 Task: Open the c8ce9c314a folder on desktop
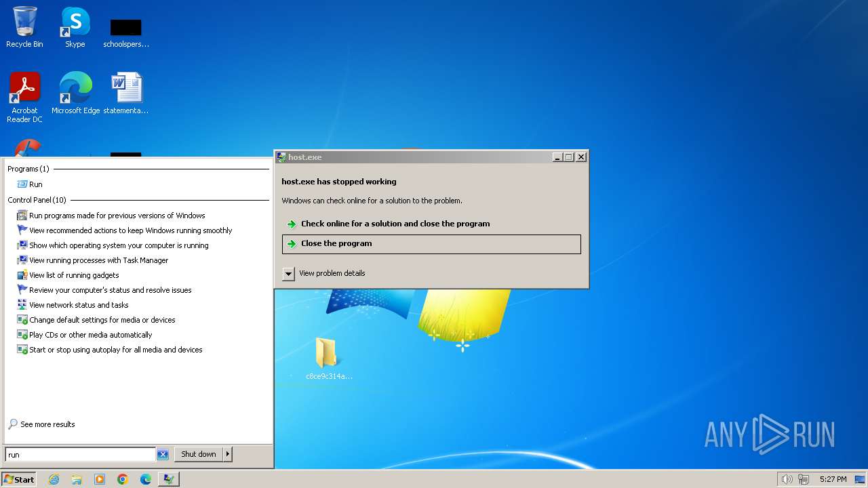pos(329,359)
